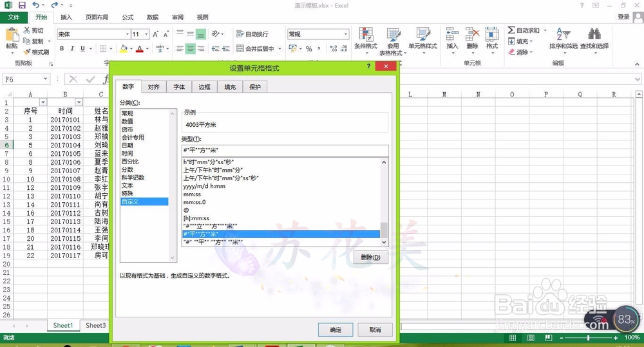This screenshot has width=644, height=347.
Task: Decrease font size with smaller A icon
Action: click(166, 34)
